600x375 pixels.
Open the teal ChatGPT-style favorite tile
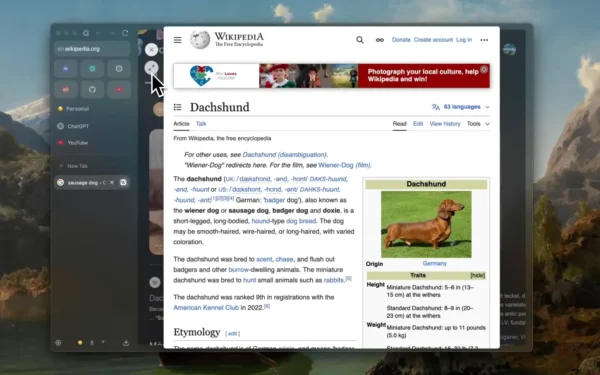92,69
